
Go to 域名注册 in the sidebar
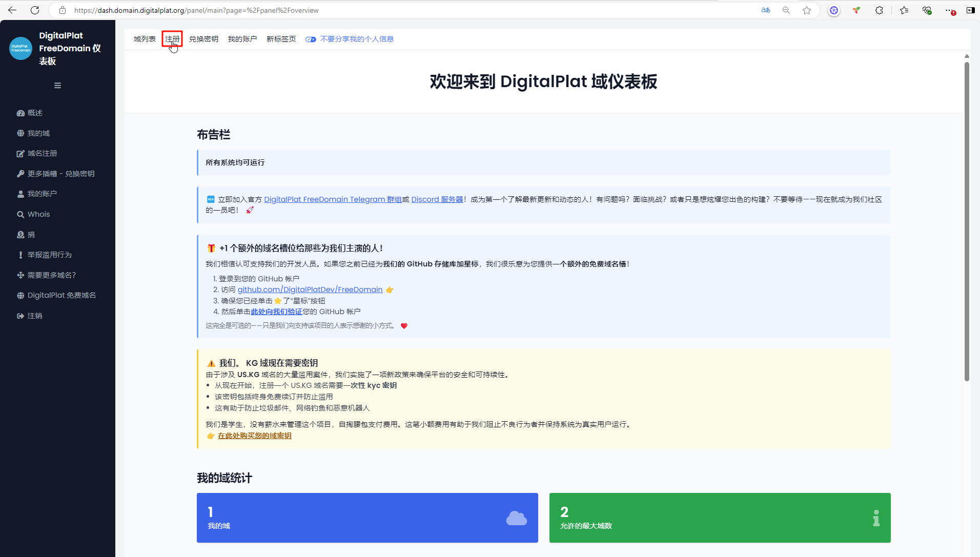click(42, 153)
